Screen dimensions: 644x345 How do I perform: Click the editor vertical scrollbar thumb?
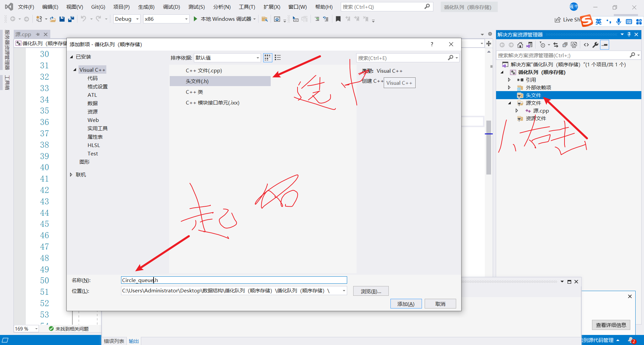click(x=489, y=147)
